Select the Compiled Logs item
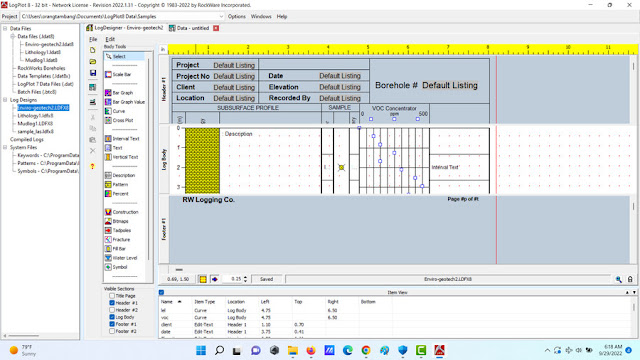The width and height of the screenshot is (640, 360). point(27,139)
